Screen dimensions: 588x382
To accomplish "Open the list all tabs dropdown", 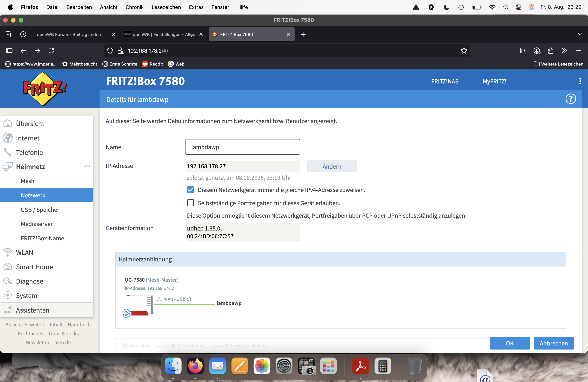I will point(580,34).
